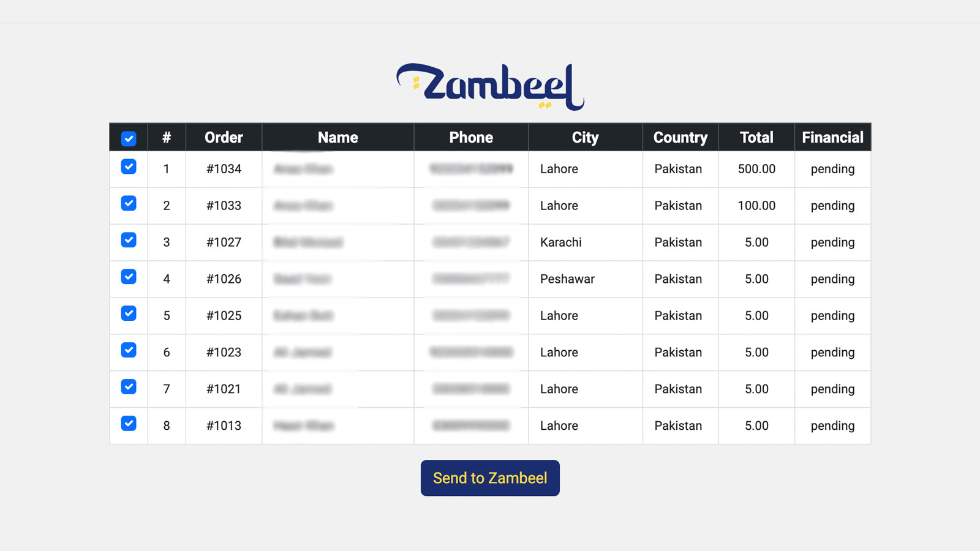The height and width of the screenshot is (551, 980).
Task: Click the City column header
Action: pos(584,137)
